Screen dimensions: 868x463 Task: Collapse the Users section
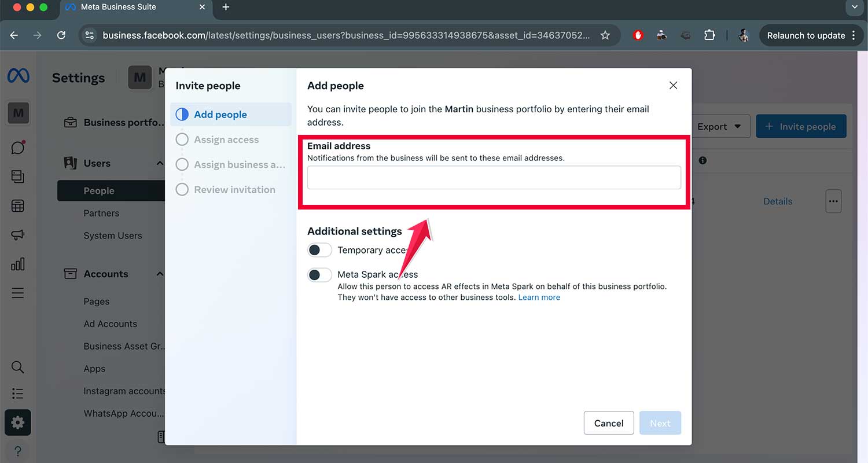click(x=159, y=163)
